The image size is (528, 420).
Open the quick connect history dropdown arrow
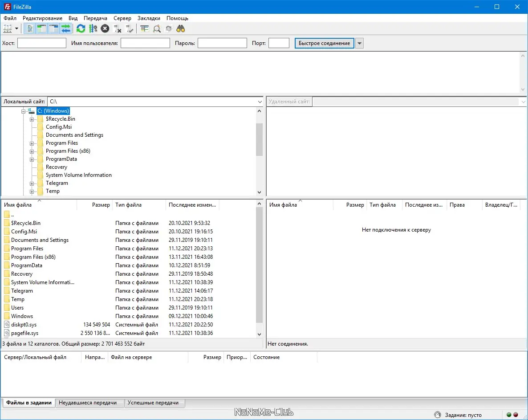(x=359, y=43)
